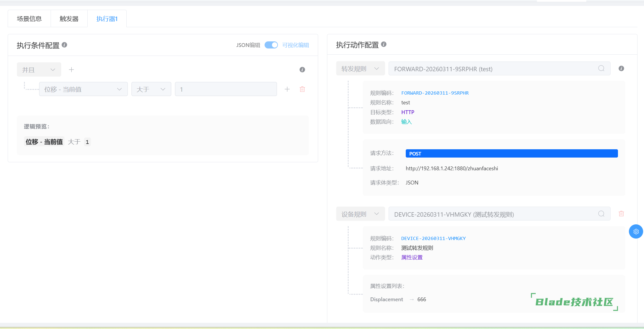The width and height of the screenshot is (644, 329).
Task: Add condition with plus after value field
Action: (x=287, y=89)
